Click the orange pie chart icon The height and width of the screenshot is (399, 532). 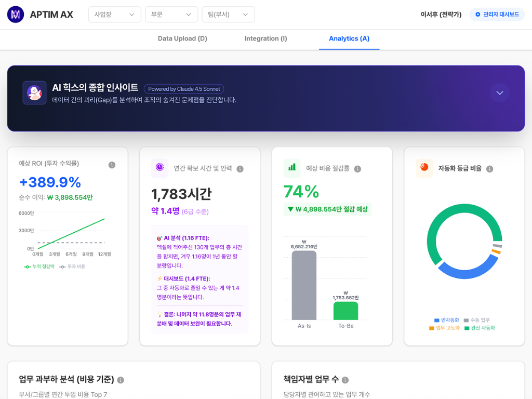click(x=424, y=167)
